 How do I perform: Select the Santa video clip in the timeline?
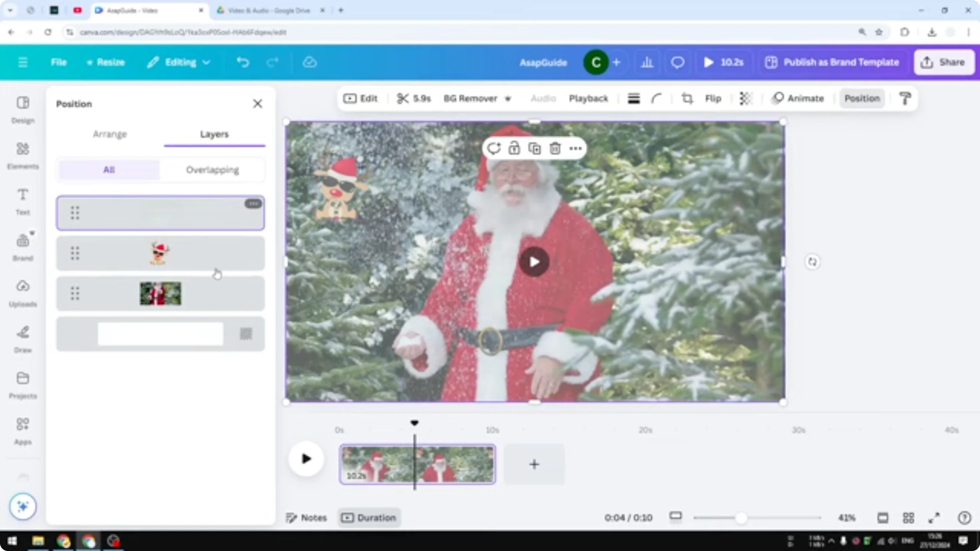tap(417, 464)
